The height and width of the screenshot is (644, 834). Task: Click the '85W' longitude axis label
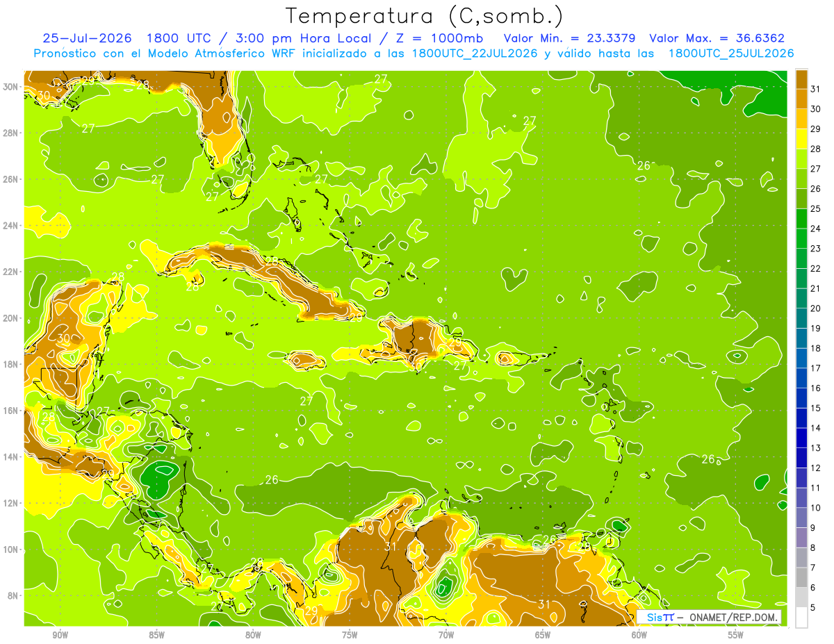tap(156, 635)
